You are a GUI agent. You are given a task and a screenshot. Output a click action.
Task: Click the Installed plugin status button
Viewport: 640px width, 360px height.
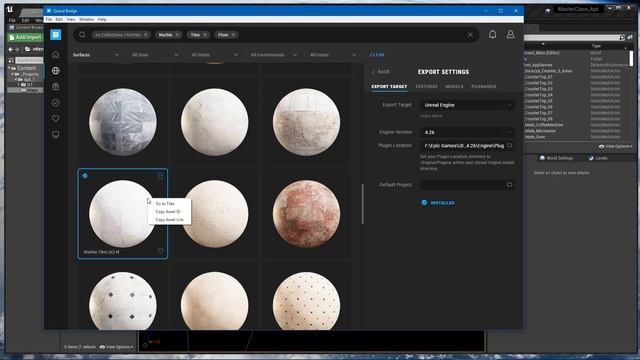click(438, 203)
